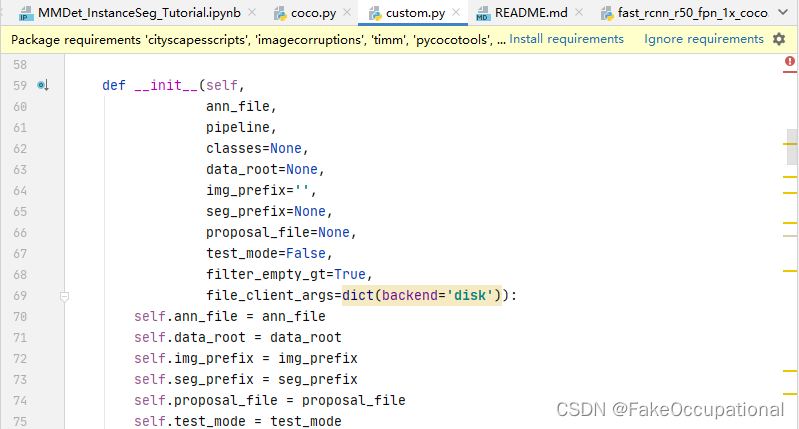The height and width of the screenshot is (429, 799).
Task: Click highlighted dict(backend='disk') expression
Action: 422,296
